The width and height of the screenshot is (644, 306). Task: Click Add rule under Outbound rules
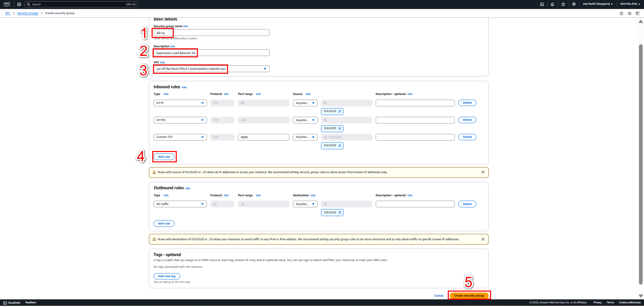pos(164,223)
